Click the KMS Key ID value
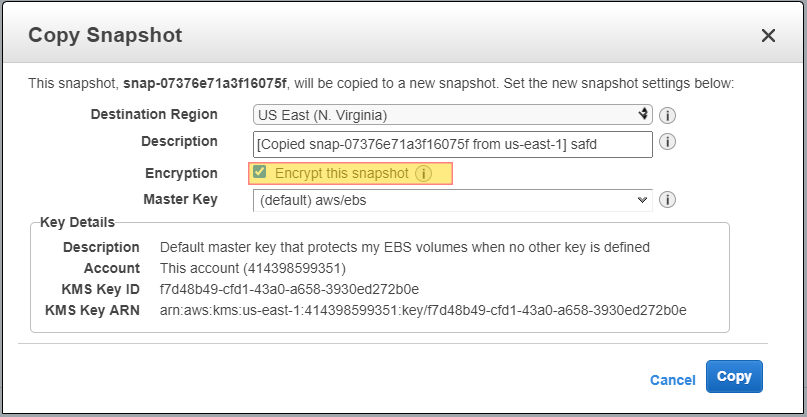Image resolution: width=807 pixels, height=417 pixels. (289, 289)
